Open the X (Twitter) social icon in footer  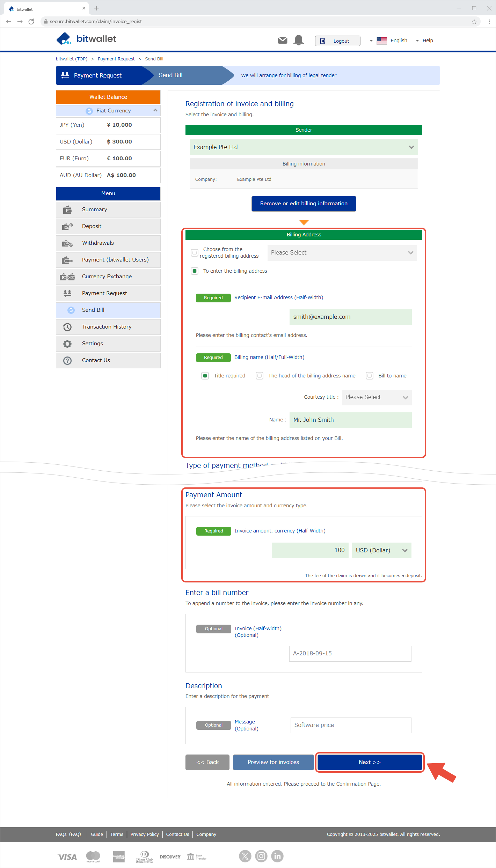click(245, 856)
